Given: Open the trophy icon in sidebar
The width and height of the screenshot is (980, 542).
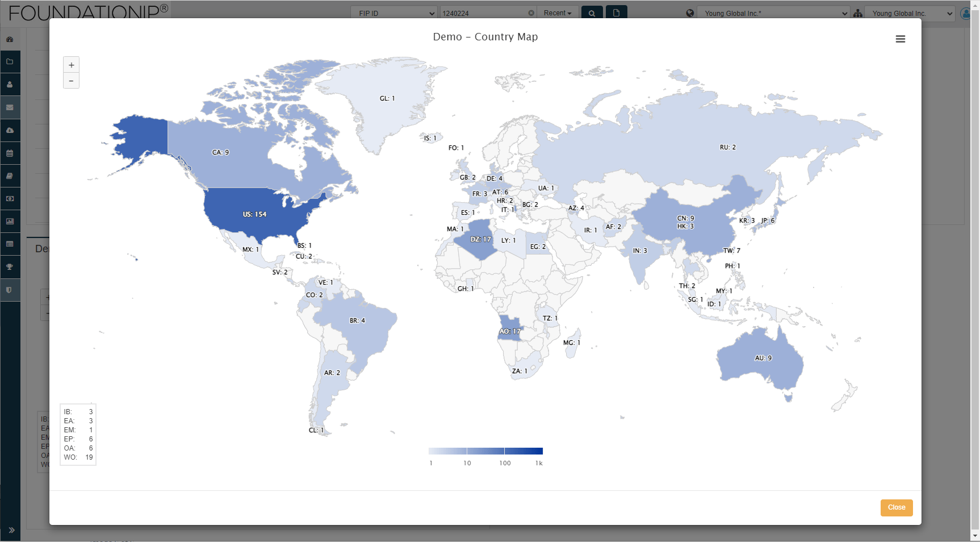Looking at the screenshot, I should click(10, 267).
